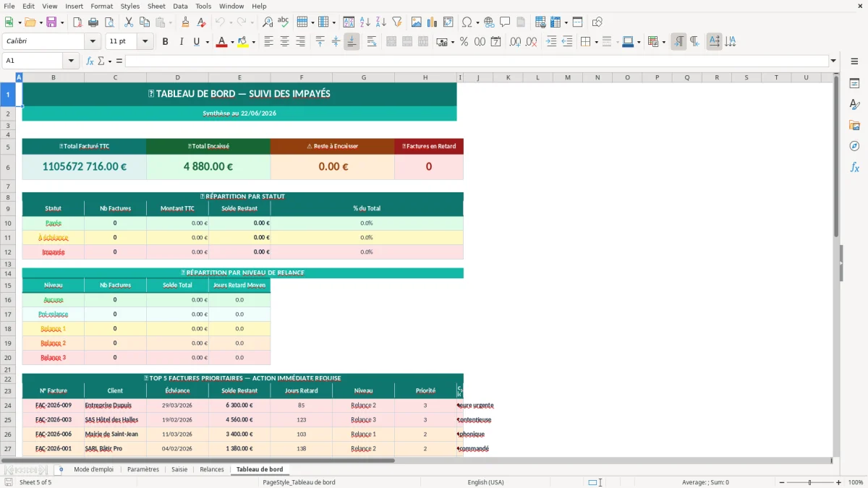The width and height of the screenshot is (868, 488).
Task: Open the Data menu
Action: click(x=180, y=6)
